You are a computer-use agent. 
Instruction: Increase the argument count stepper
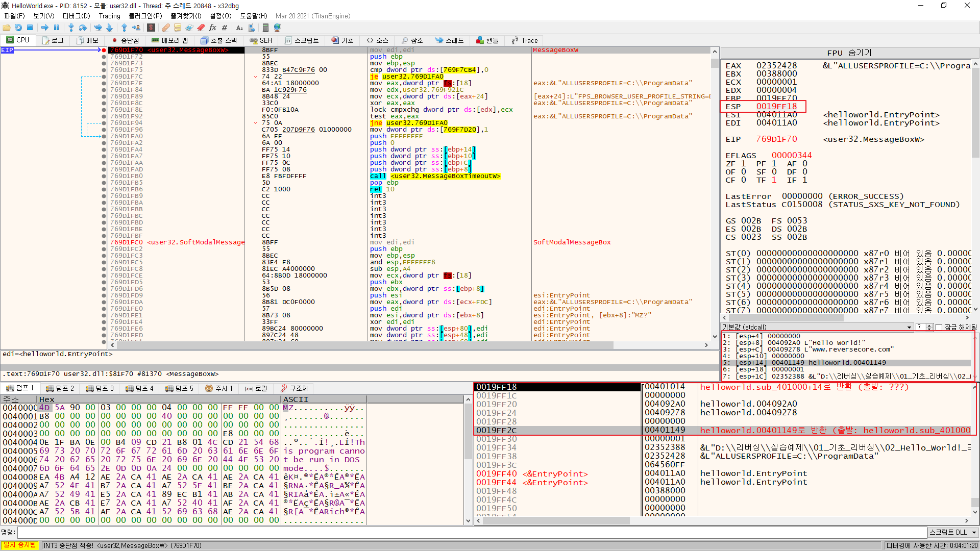click(929, 325)
